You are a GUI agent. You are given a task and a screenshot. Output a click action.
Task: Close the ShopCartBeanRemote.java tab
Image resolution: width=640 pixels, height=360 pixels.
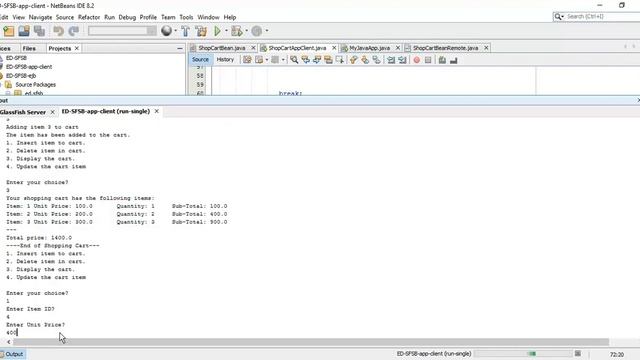click(x=486, y=48)
